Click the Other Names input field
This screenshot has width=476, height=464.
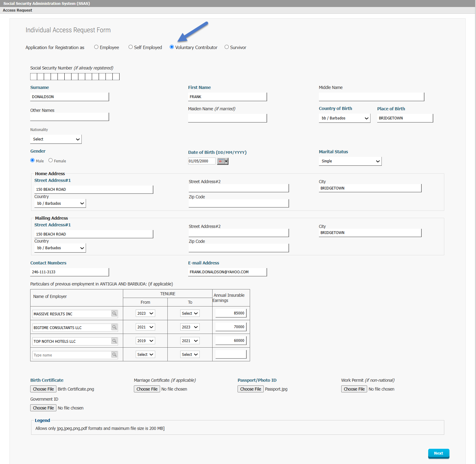tap(70, 117)
